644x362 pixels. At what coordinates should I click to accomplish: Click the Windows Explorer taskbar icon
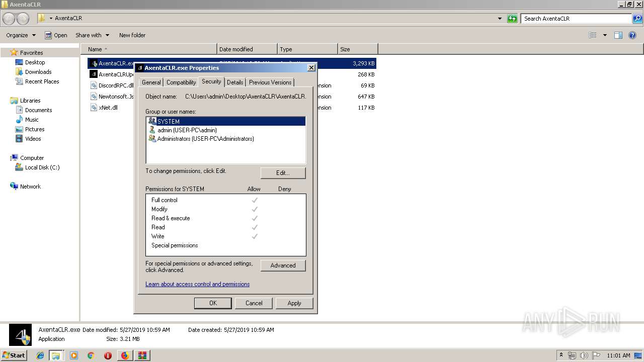(56, 355)
